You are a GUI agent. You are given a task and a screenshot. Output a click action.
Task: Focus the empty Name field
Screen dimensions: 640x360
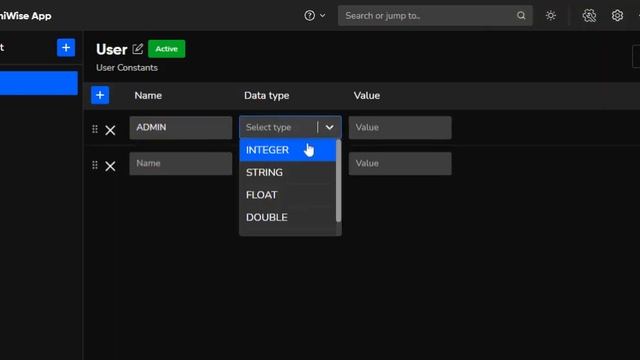[181, 163]
